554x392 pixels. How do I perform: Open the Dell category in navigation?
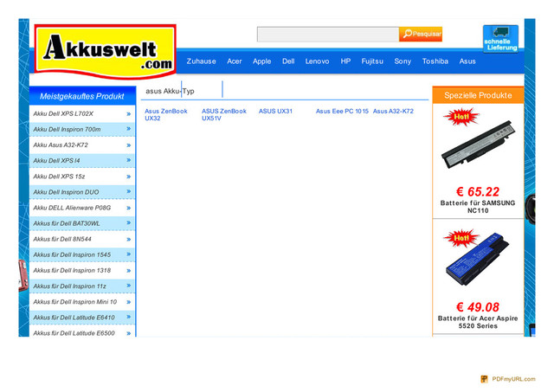coord(288,61)
